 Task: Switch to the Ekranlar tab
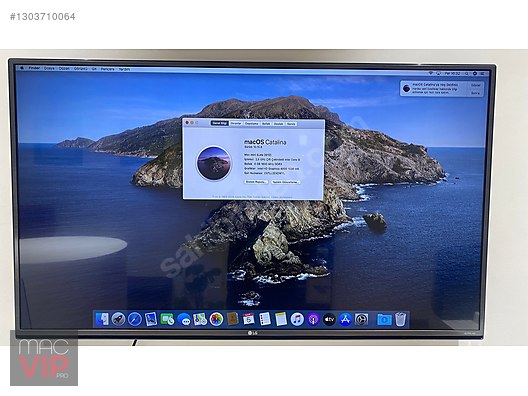pos(236,123)
